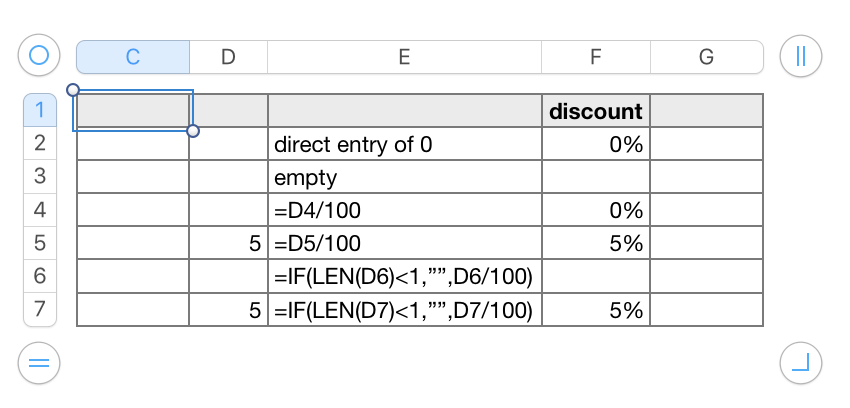Viewport: 850px width, 408px height.
Task: Click the add columns handle icon
Action: pyautogui.click(x=801, y=55)
